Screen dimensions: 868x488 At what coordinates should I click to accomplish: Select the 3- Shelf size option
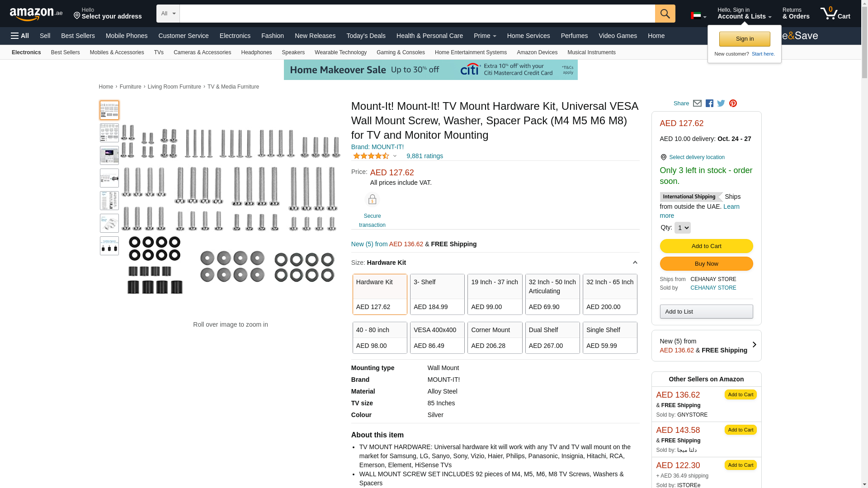[x=437, y=294]
